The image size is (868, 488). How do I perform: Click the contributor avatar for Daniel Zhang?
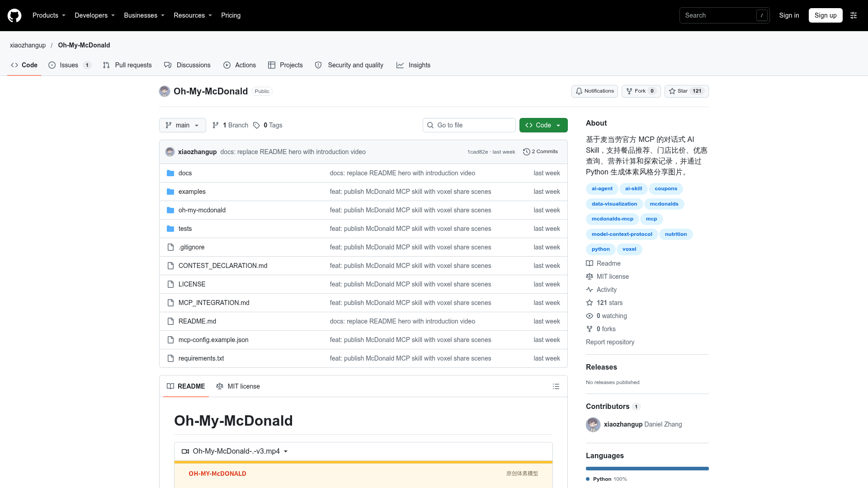pyautogui.click(x=593, y=424)
